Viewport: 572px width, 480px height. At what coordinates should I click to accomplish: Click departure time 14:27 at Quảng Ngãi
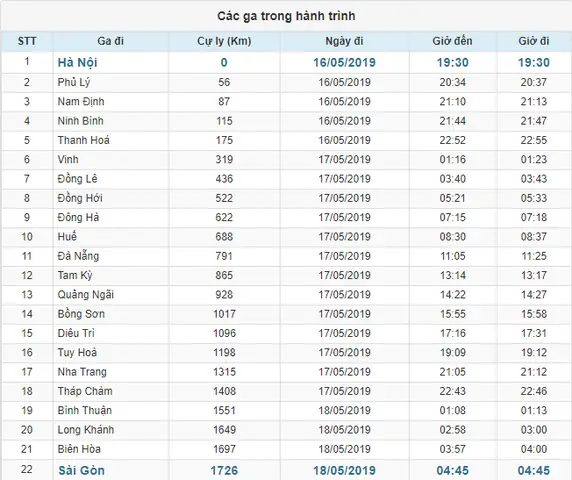click(x=534, y=295)
